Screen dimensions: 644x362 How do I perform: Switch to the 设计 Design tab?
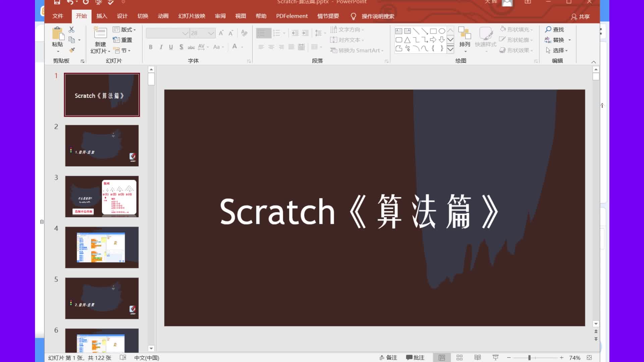(x=122, y=16)
